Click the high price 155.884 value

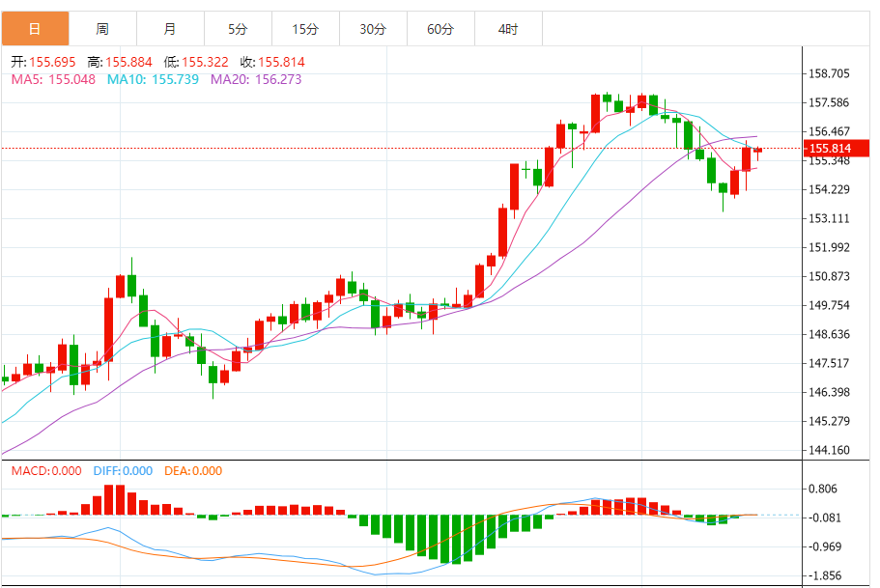coord(128,63)
